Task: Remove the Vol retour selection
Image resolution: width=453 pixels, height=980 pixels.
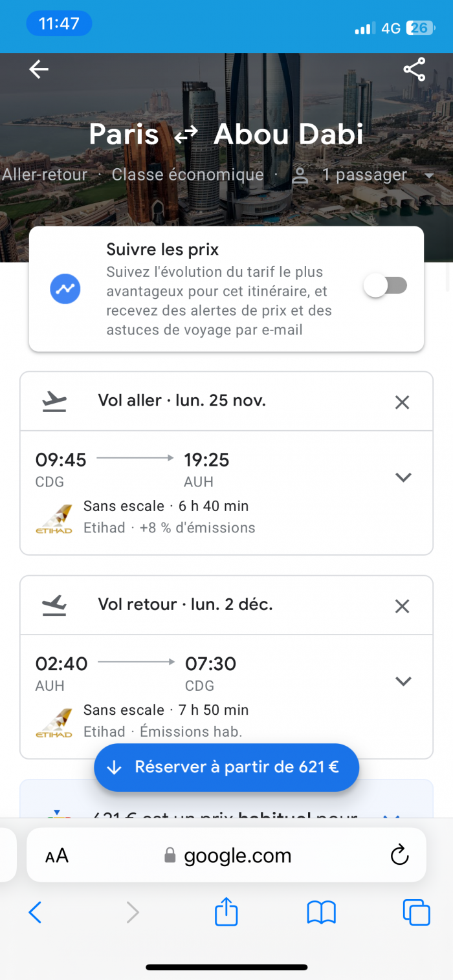Action: pyautogui.click(x=402, y=606)
